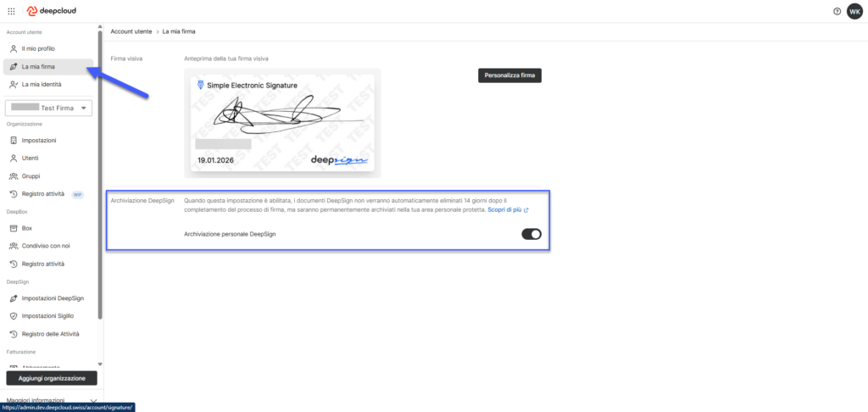Click the Aggiungi organizzazione button
Viewport: 868px width, 412px height.
click(52, 378)
